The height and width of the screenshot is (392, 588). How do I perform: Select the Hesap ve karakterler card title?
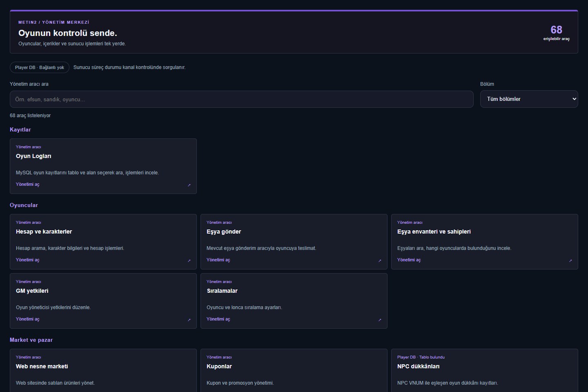pos(44,232)
